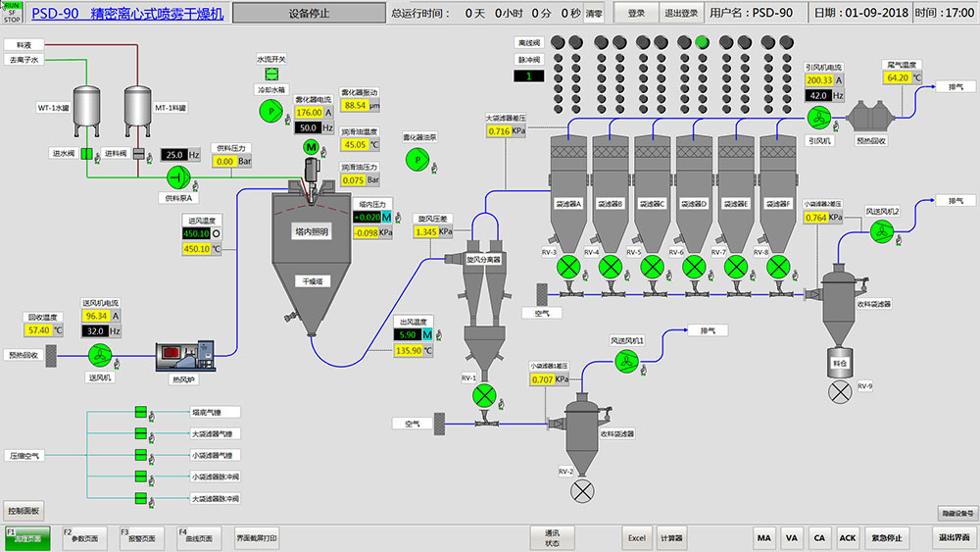The image size is (980, 552).
Task: Toggle the 水流开关 water flow switch
Action: coord(271,73)
